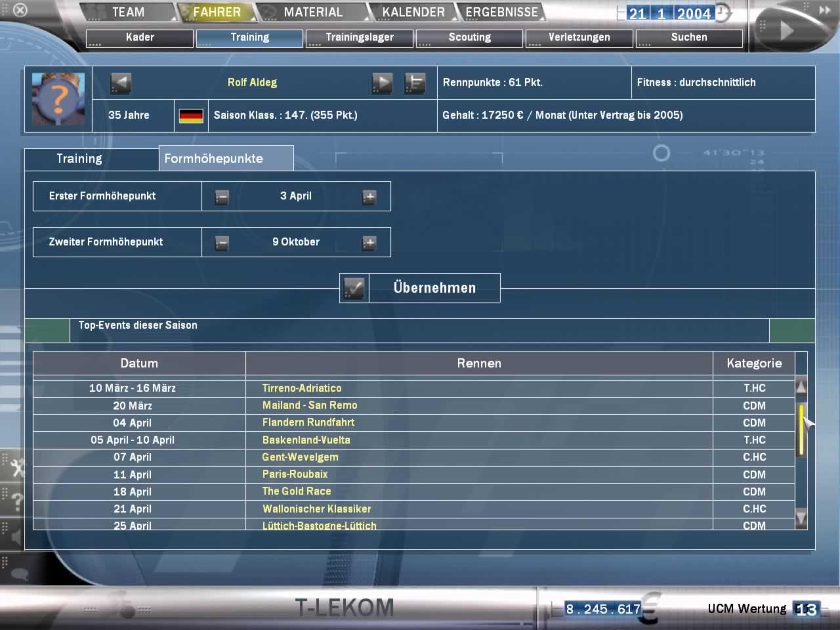Click the '9 Oktober' second peak date

pos(296,242)
